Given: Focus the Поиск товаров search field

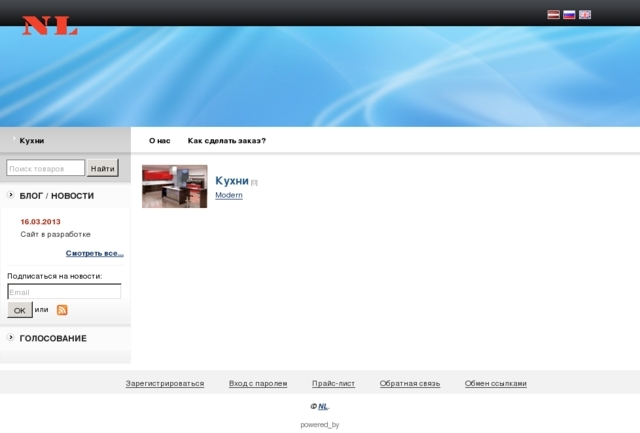Looking at the screenshot, I should coord(46,168).
